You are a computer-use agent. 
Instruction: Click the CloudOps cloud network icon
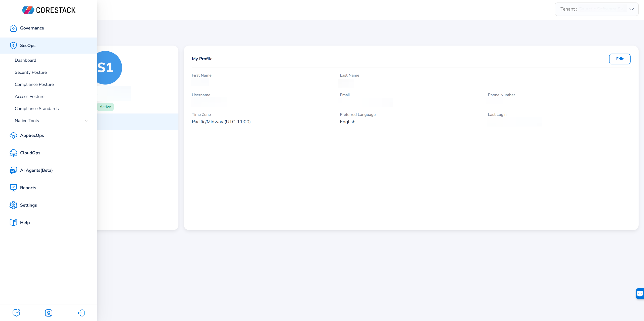tap(13, 153)
